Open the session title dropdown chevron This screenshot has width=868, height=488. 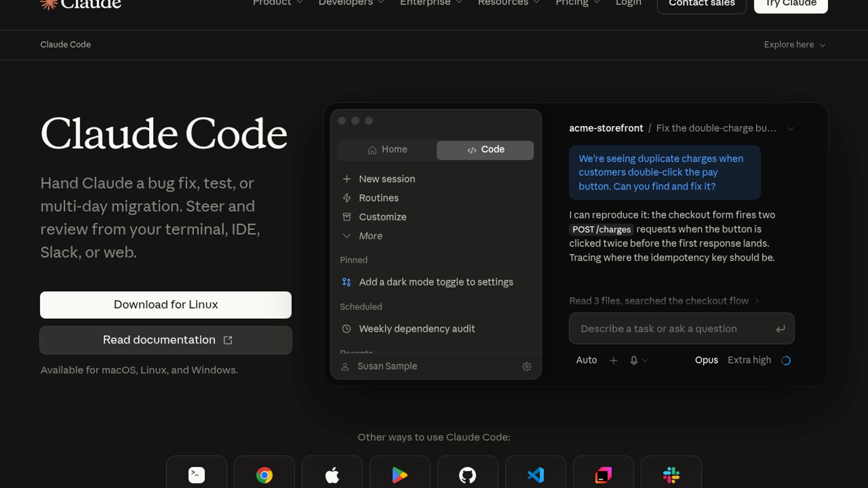[x=790, y=129]
